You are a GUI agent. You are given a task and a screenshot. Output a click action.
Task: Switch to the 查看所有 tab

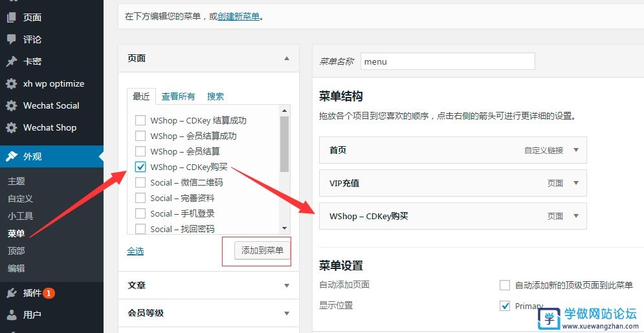pos(178,96)
